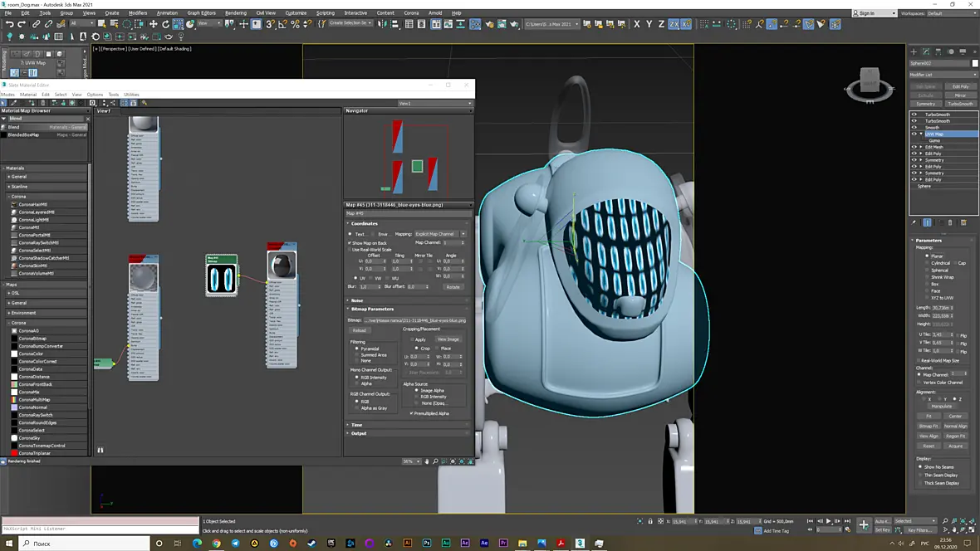Activate the Select and Scale tool
The height and width of the screenshot is (551, 980).
click(178, 24)
